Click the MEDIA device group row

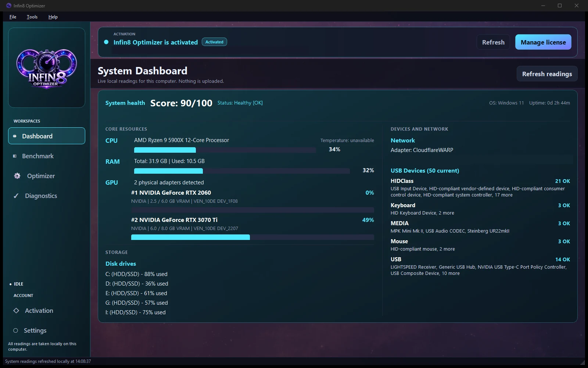[480, 227]
